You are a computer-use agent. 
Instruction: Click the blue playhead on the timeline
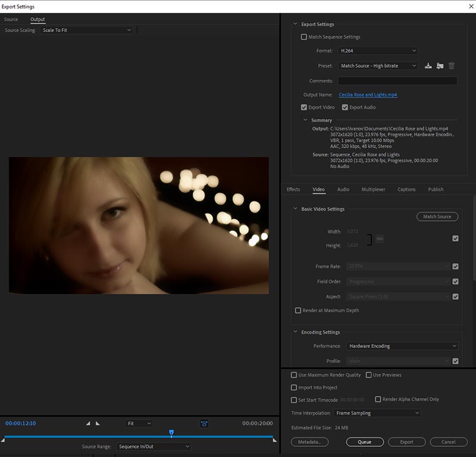click(x=171, y=433)
